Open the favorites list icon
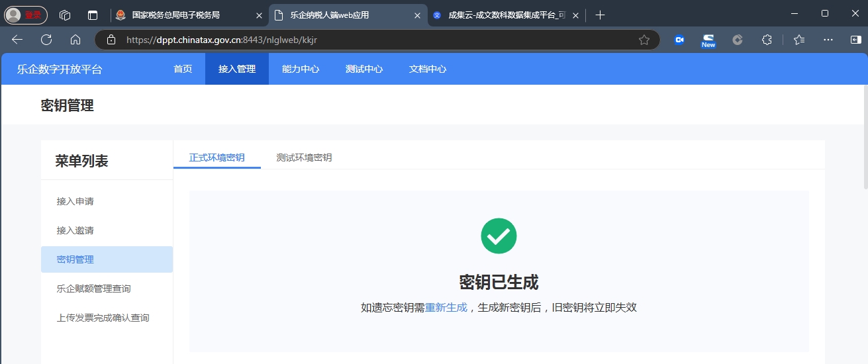 click(x=798, y=40)
